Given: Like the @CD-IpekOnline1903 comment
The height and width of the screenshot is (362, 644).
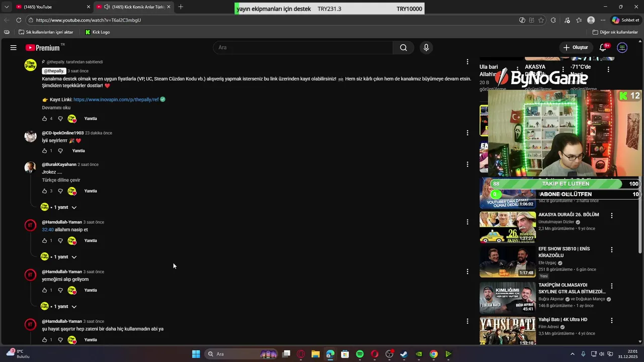Looking at the screenshot, I should 44,151.
